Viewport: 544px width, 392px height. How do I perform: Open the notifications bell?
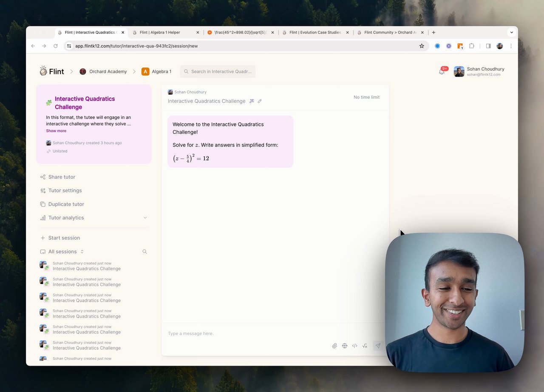coord(442,71)
